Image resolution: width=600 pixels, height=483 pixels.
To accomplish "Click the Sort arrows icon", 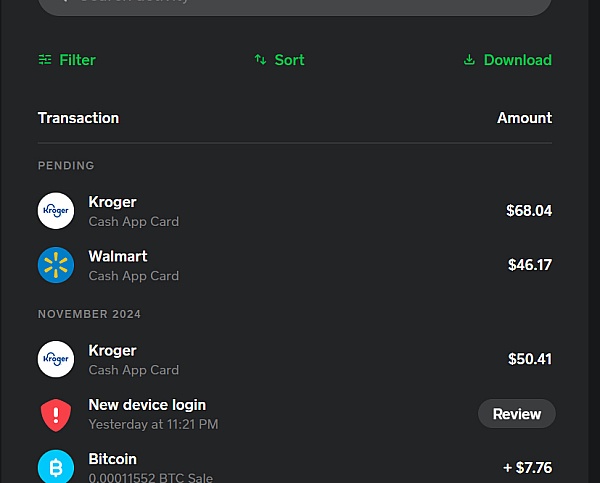I will click(x=260, y=60).
